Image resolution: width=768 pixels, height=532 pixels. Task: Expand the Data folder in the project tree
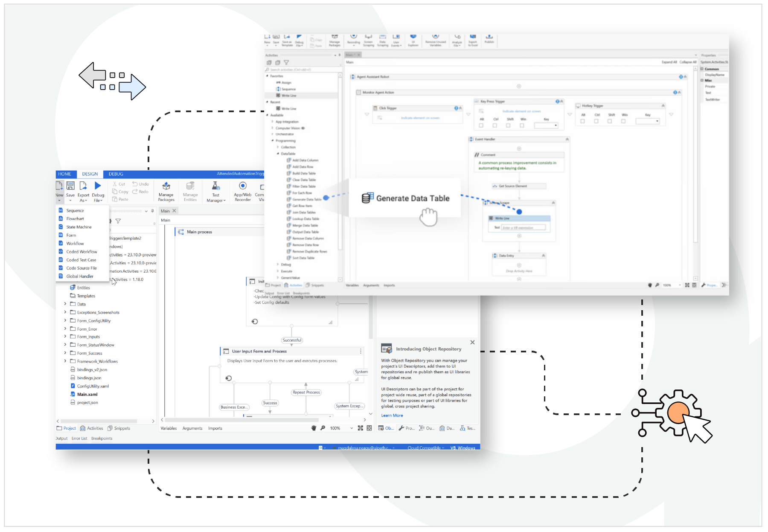click(x=65, y=304)
